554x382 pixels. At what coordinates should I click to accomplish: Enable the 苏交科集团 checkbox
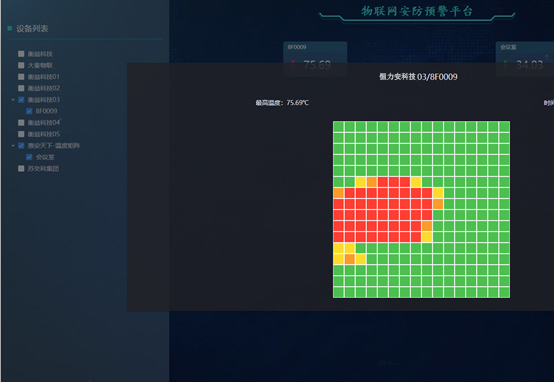pyautogui.click(x=21, y=169)
